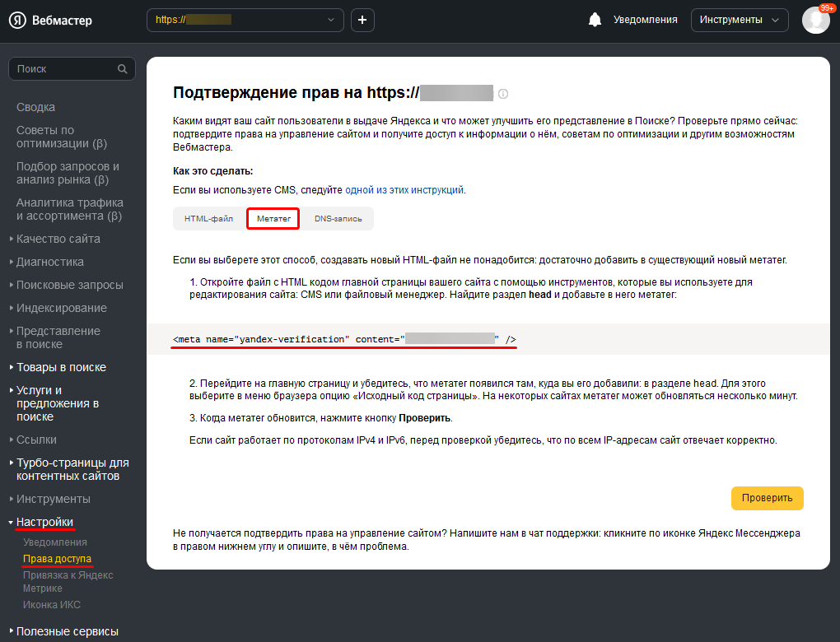Open the user avatar profile menu

(816, 20)
